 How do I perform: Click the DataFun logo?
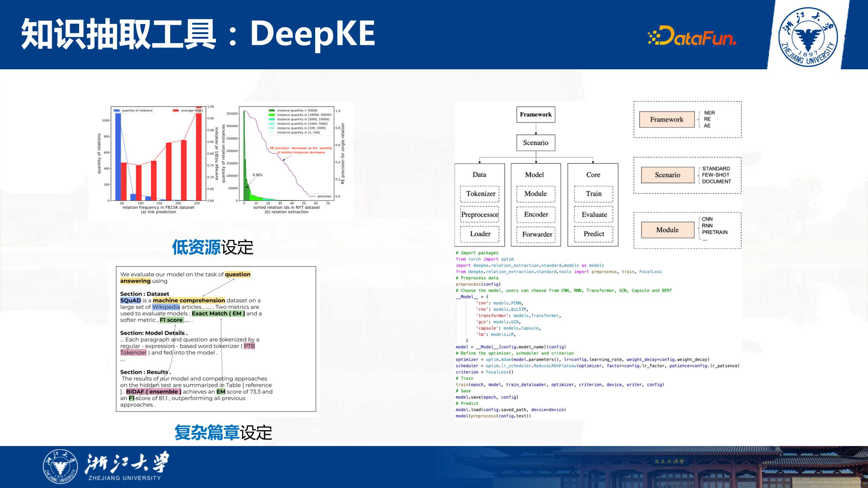[693, 36]
